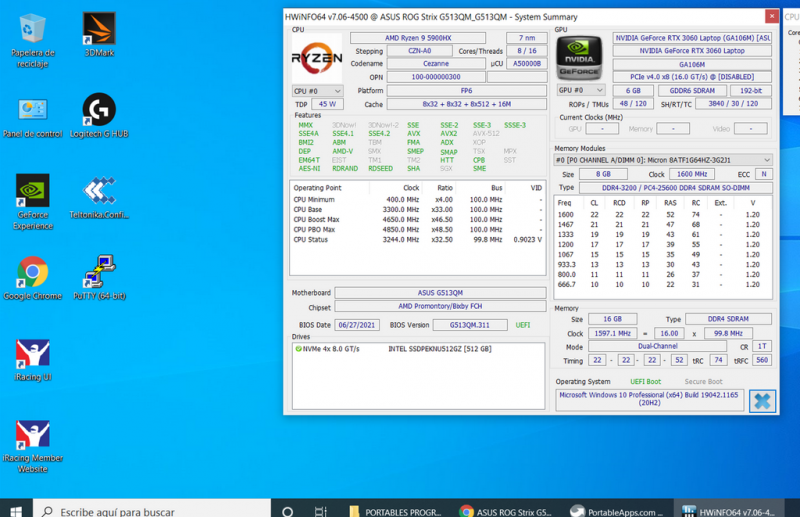Click the 8 / 16 cores/threads value
800x517 pixels.
(527, 51)
